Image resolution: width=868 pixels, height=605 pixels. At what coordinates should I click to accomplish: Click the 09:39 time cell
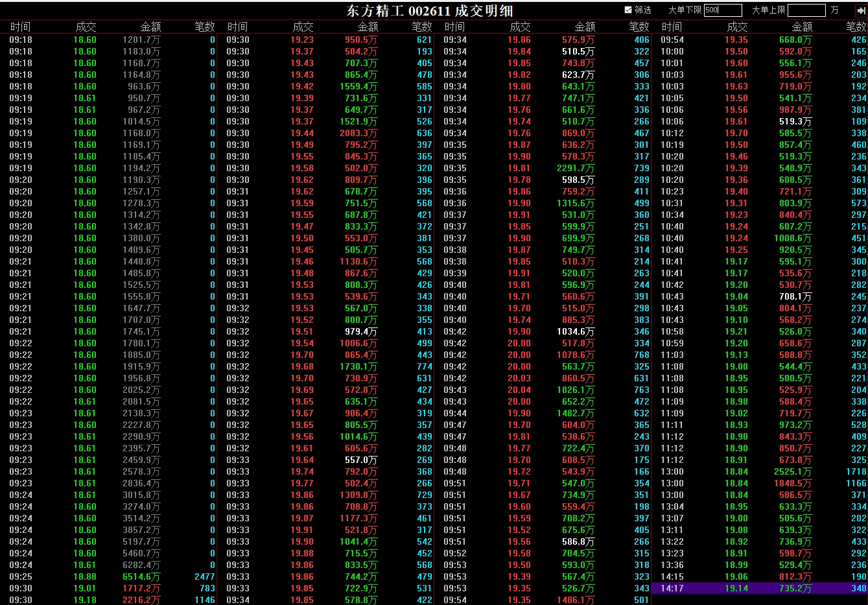(x=455, y=273)
